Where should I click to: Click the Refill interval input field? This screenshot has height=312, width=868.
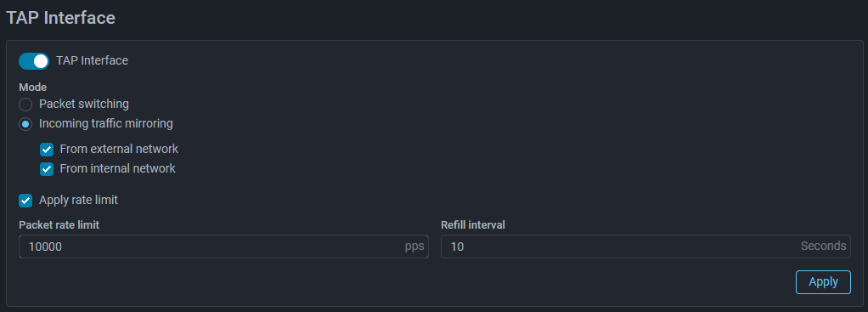[x=645, y=247]
